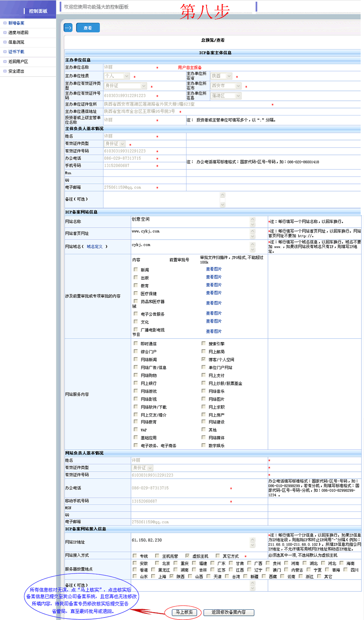
Task: Tick the 电子公告服务 checkbox
Action: 136,314
